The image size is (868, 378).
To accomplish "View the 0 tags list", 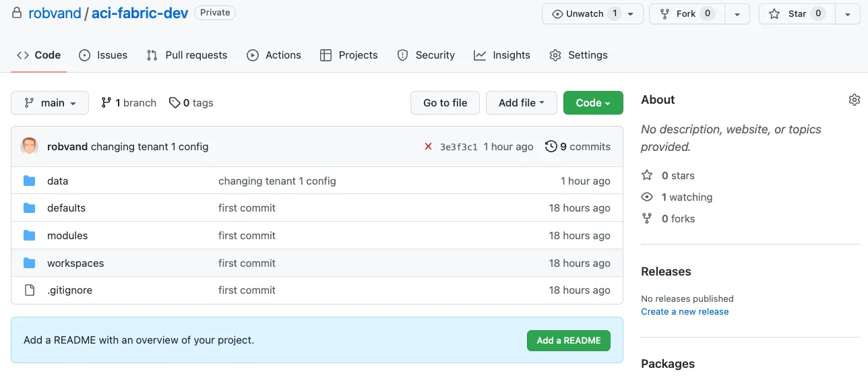I will coord(191,102).
